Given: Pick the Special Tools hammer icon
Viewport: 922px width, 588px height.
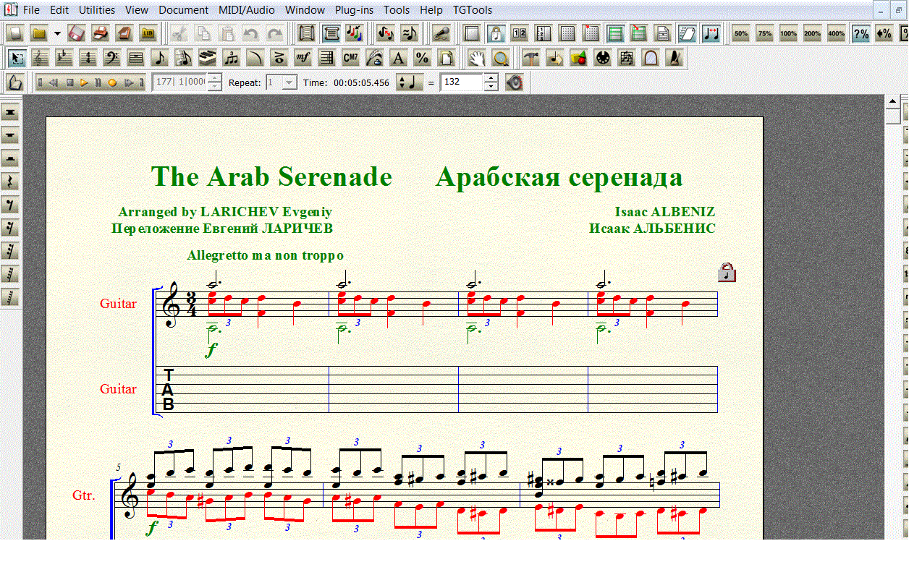Looking at the screenshot, I should coord(531,58).
